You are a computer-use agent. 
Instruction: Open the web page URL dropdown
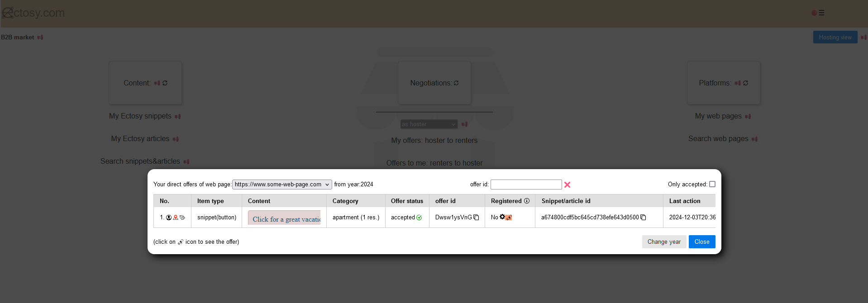[x=282, y=185]
